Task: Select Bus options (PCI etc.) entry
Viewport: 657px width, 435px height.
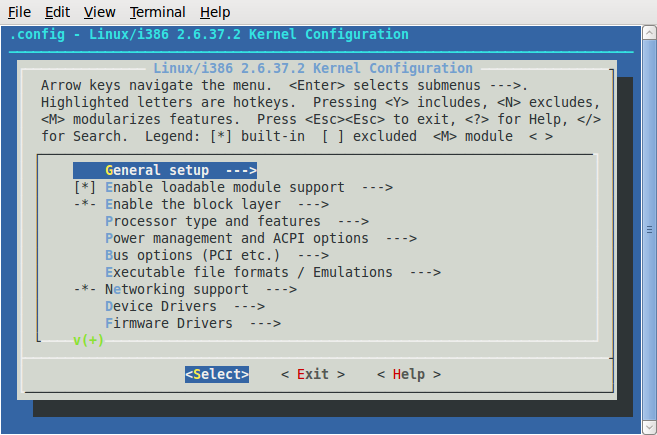Action: coord(217,255)
